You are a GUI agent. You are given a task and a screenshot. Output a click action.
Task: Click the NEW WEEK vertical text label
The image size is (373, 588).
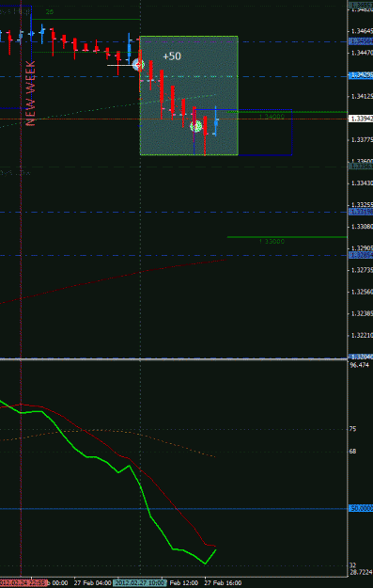(31, 93)
